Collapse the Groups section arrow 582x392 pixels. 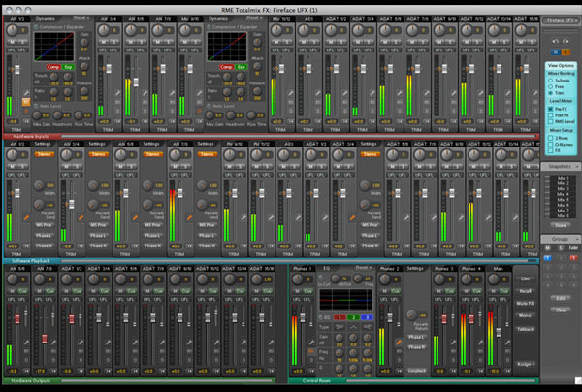(x=577, y=239)
